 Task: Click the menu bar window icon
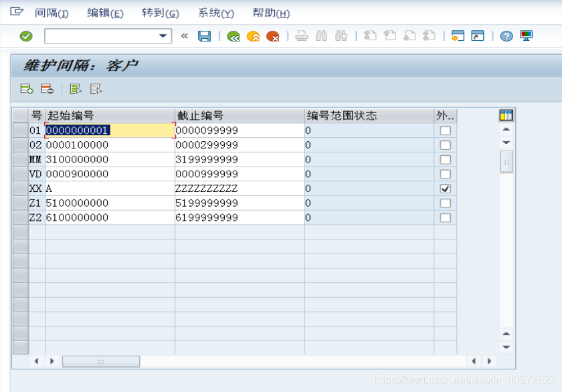(x=17, y=12)
